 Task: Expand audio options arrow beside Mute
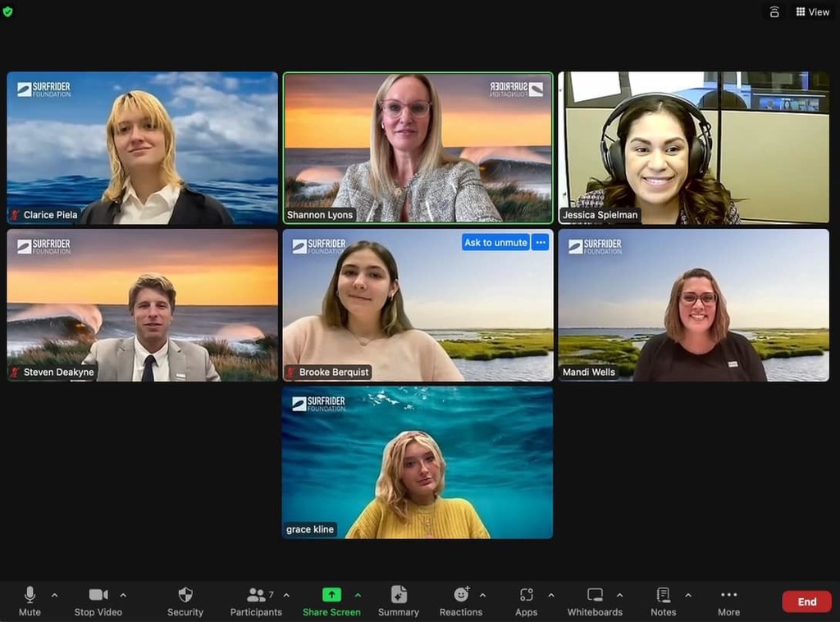pyautogui.click(x=55, y=595)
